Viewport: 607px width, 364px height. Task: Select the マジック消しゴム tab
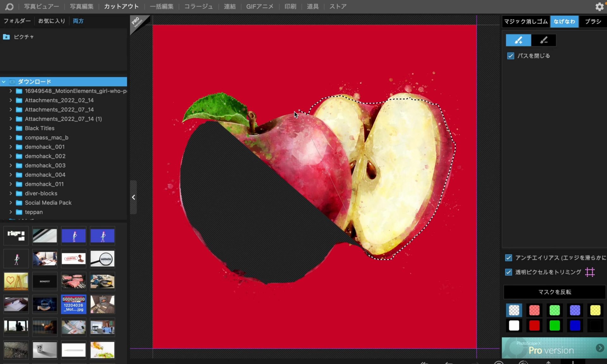[525, 21]
